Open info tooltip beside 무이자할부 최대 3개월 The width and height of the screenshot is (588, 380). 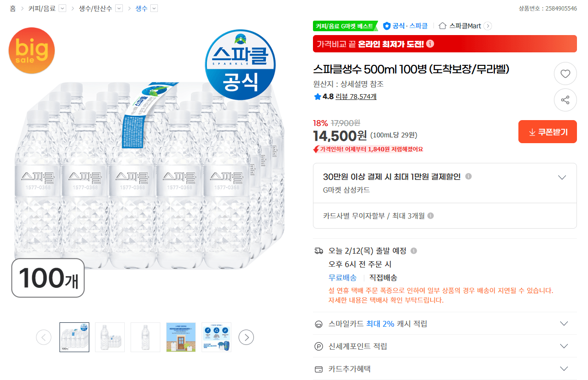point(431,216)
